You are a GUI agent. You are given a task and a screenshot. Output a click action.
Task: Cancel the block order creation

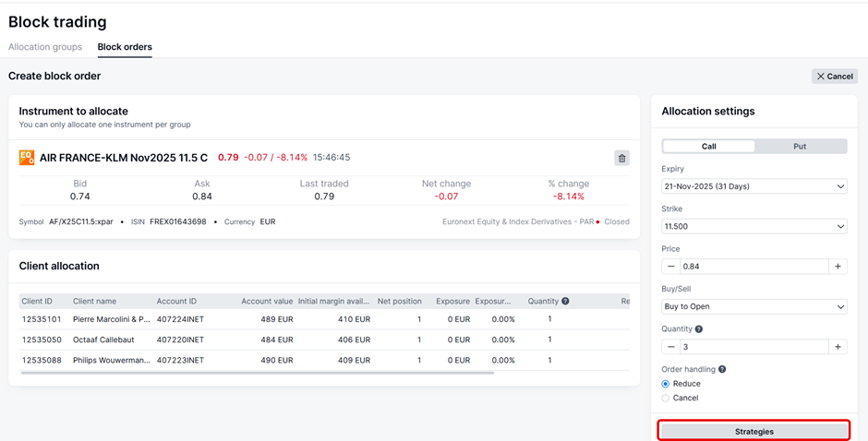tap(834, 77)
